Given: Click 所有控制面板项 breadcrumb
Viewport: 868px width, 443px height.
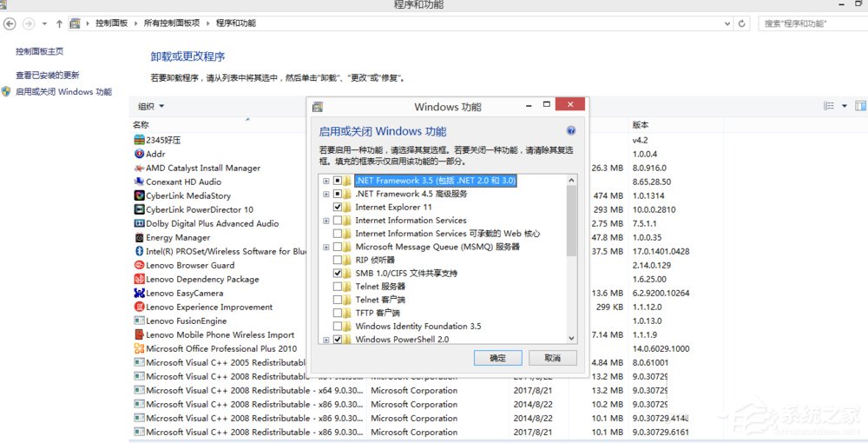Looking at the screenshot, I should pyautogui.click(x=172, y=23).
